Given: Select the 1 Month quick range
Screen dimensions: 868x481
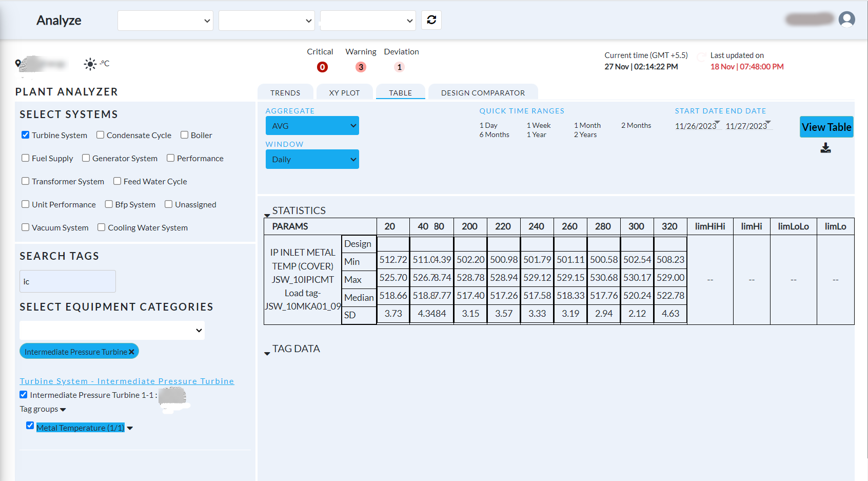Looking at the screenshot, I should tap(587, 125).
